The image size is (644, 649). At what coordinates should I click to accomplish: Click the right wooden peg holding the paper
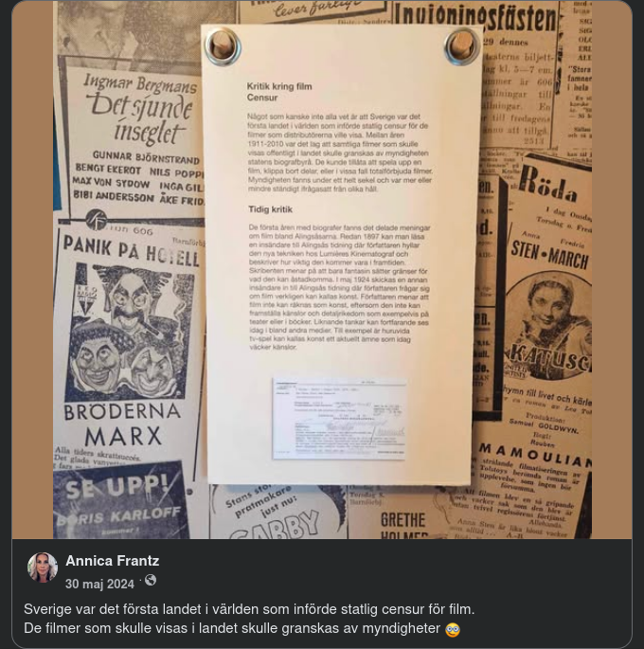pyautogui.click(x=462, y=46)
